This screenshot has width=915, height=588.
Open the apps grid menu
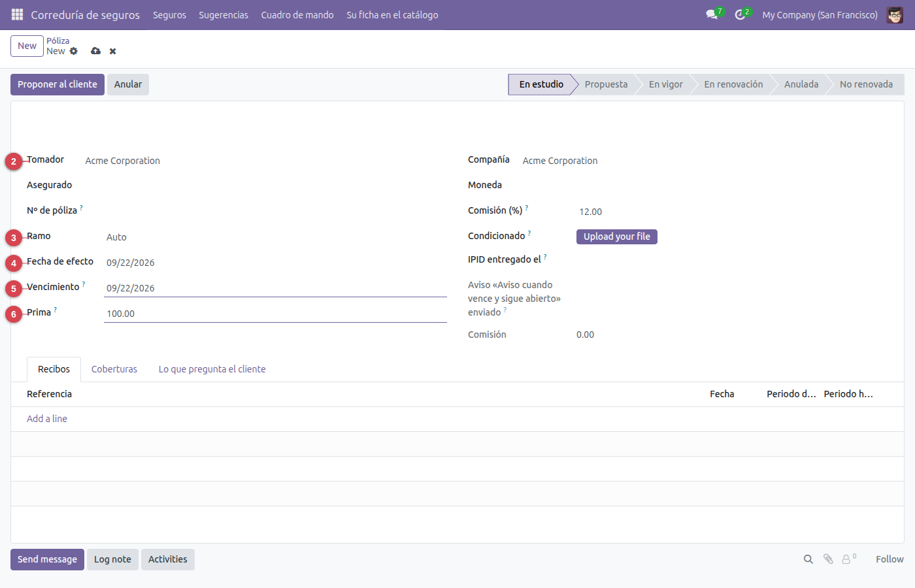(x=17, y=14)
